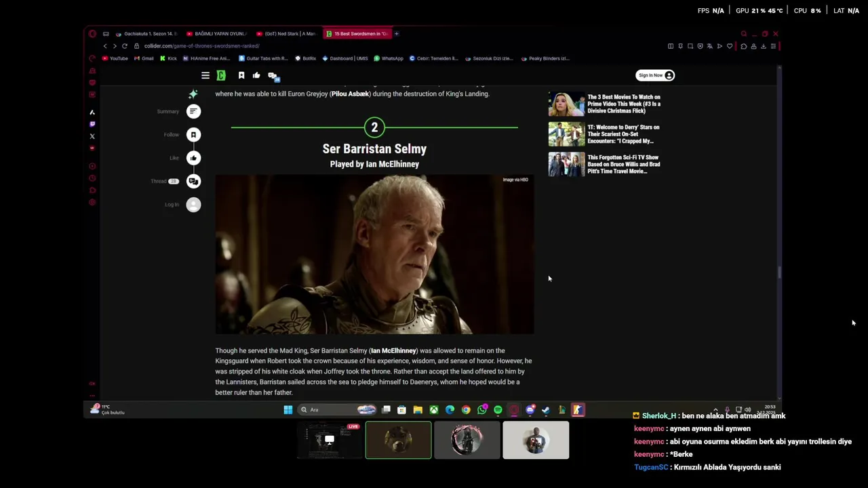Click the thumbs-up icon in Collider header
This screenshot has height=488, width=868.
click(256, 75)
